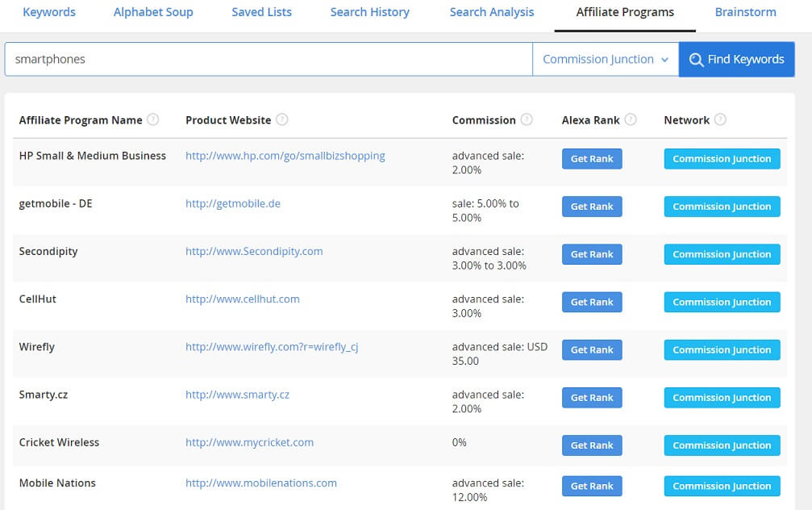The height and width of the screenshot is (510, 812).
Task: Click the Find Keywords button
Action: 736,59
